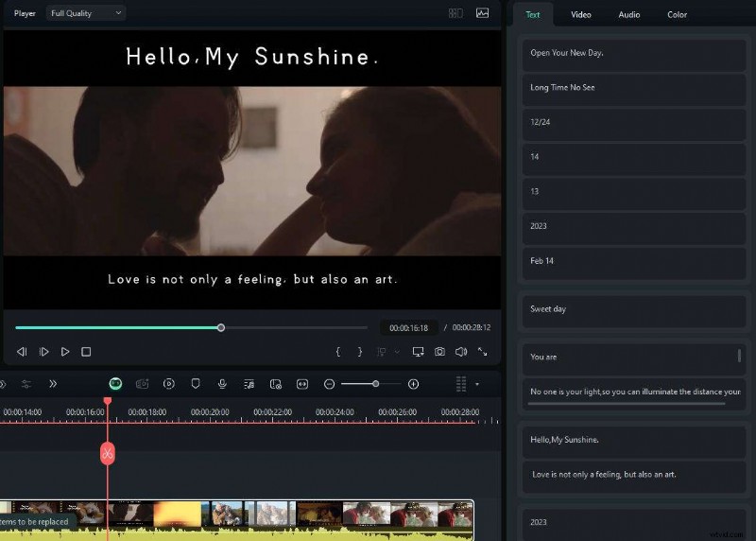Screen dimensions: 756x541
Task: Switch to the Text tab
Action: click(533, 14)
